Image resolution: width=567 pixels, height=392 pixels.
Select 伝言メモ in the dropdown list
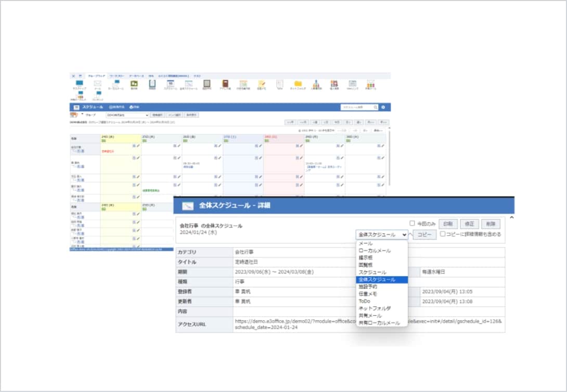tap(381, 294)
